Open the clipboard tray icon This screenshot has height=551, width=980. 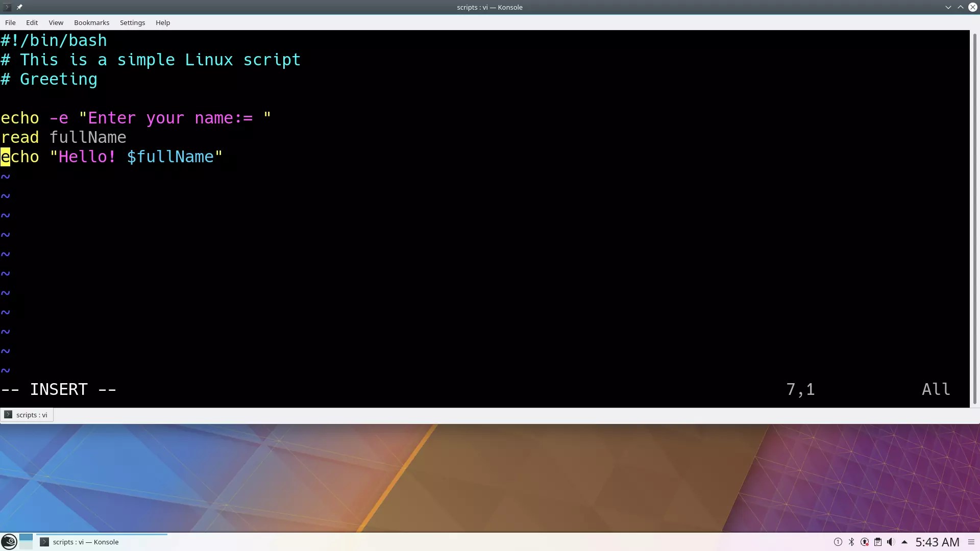[x=877, y=542]
